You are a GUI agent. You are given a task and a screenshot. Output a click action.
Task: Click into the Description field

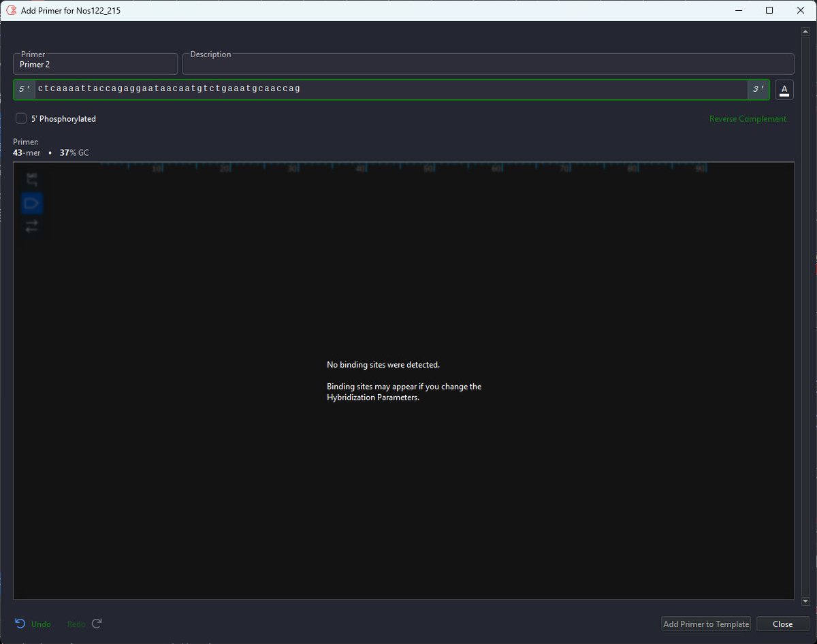[487, 64]
